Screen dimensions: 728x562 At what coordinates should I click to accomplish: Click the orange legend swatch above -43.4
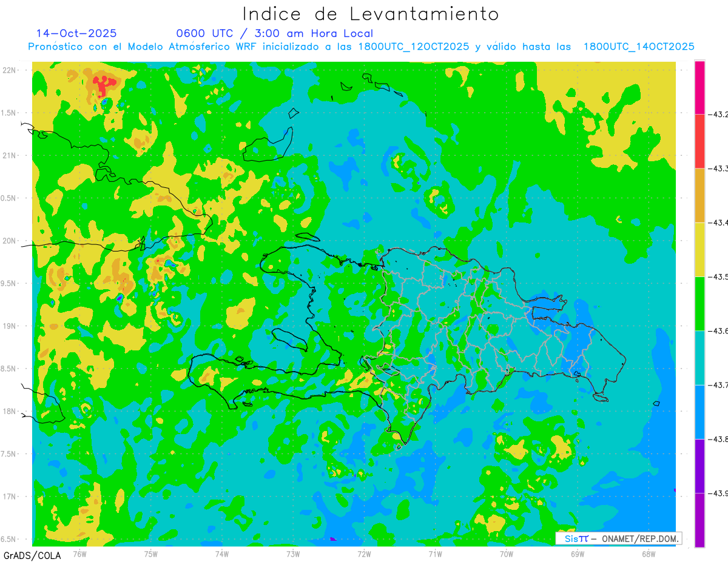click(x=700, y=195)
